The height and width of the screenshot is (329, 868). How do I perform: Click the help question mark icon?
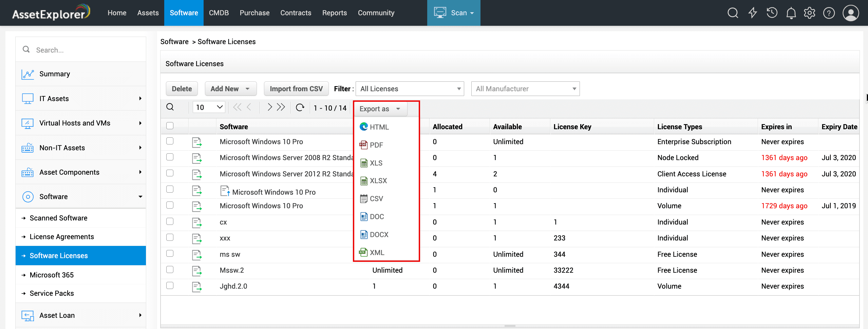pos(829,13)
